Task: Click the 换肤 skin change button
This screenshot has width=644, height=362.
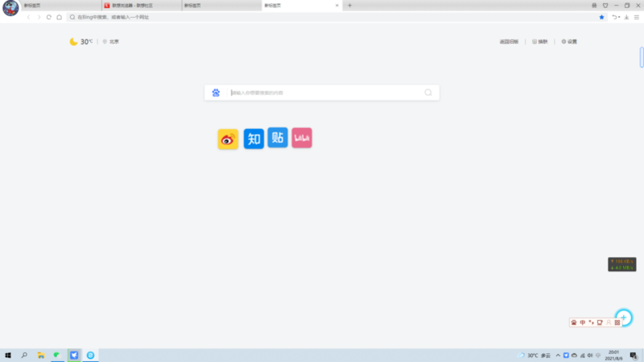Action: [x=540, y=41]
